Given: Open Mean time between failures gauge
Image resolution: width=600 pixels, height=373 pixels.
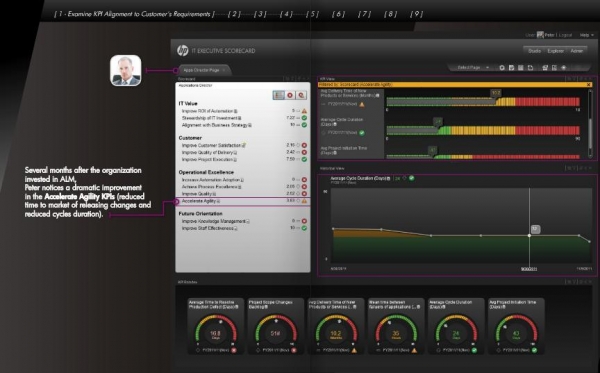Looking at the screenshot, I should pos(396,326).
